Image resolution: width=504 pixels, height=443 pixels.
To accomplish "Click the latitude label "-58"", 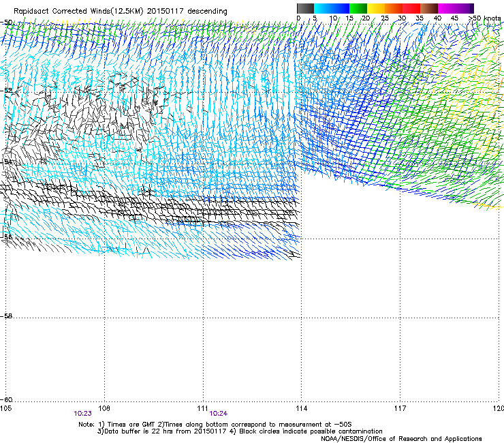I will (x=6, y=316).
